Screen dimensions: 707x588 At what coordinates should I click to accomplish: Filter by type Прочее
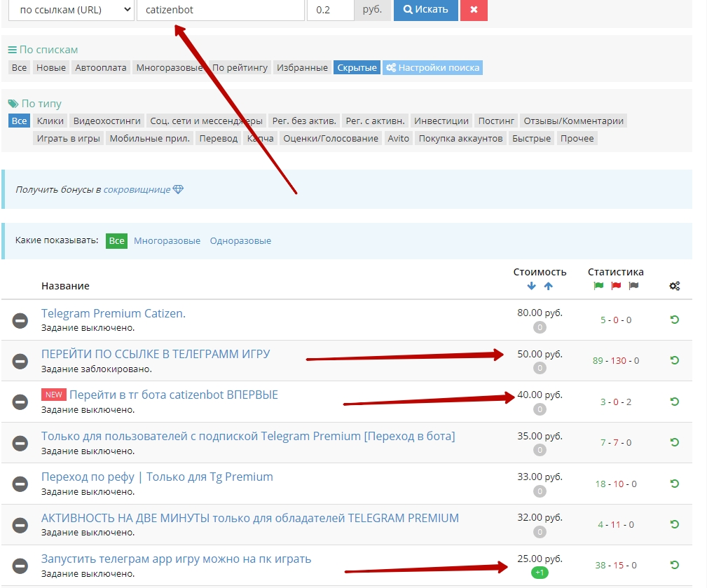point(577,139)
